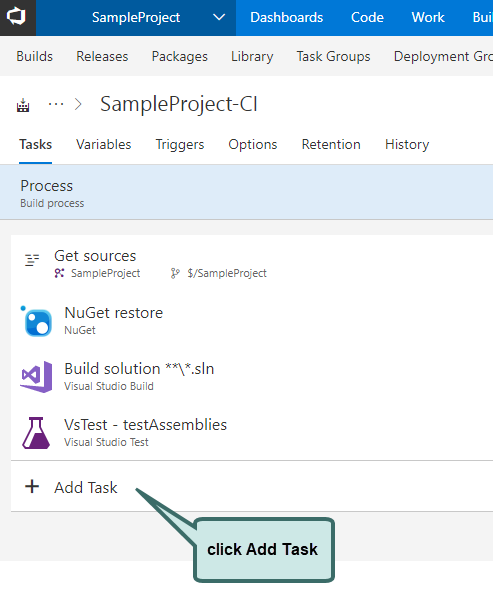Select the Tasks tab
Image resolution: width=493 pixels, height=592 pixels.
pyautogui.click(x=35, y=145)
